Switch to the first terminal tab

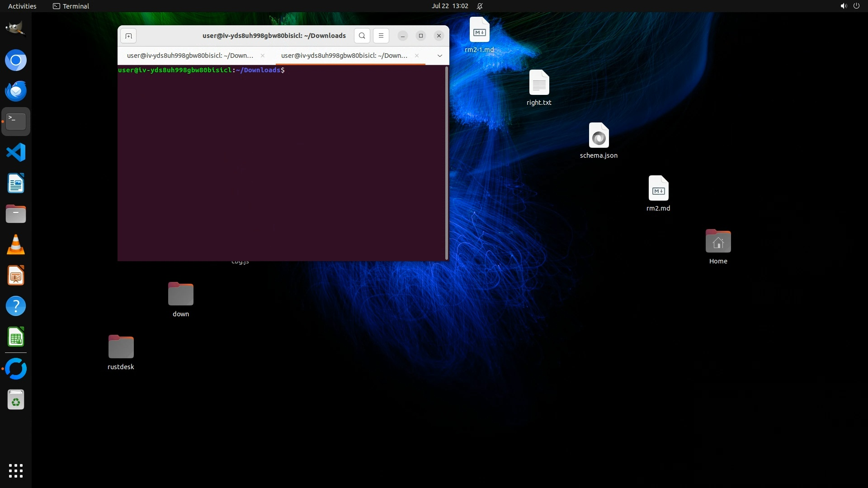[x=190, y=56]
